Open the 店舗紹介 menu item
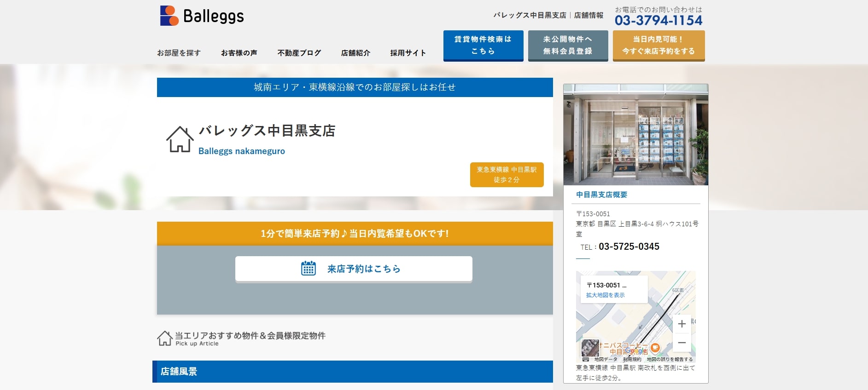868x390 pixels. [x=355, y=53]
